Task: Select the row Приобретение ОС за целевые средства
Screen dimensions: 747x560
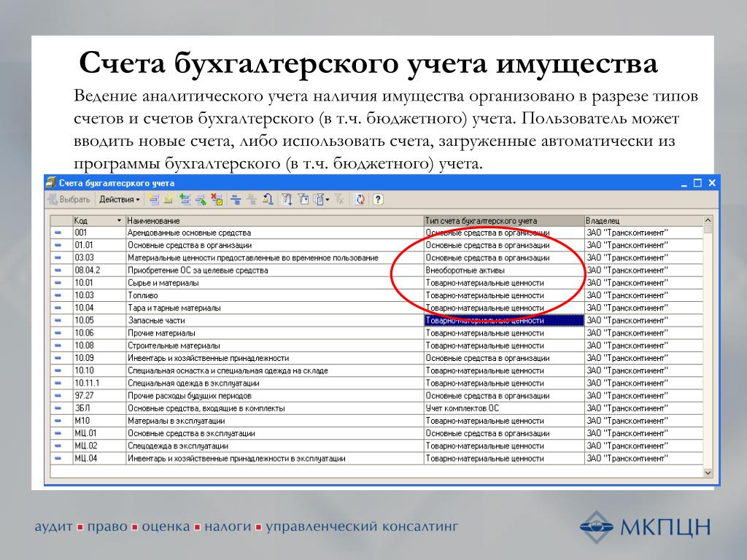Action: [274, 271]
